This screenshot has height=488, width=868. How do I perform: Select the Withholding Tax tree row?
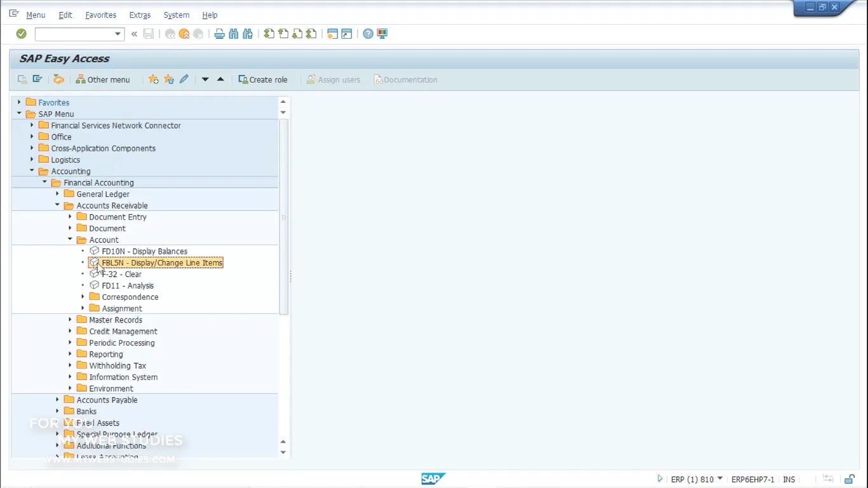coord(118,365)
